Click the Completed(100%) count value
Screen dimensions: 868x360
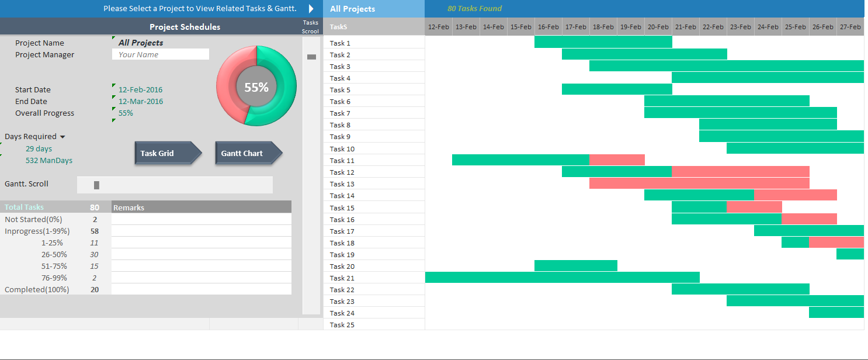click(95, 290)
